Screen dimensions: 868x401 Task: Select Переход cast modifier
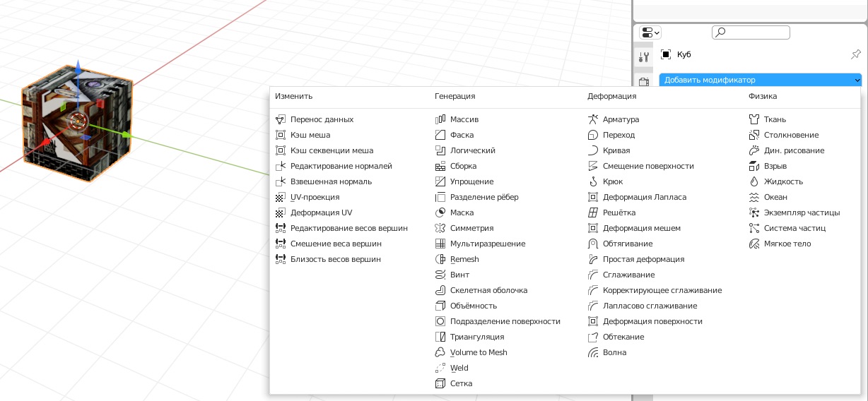pos(611,135)
